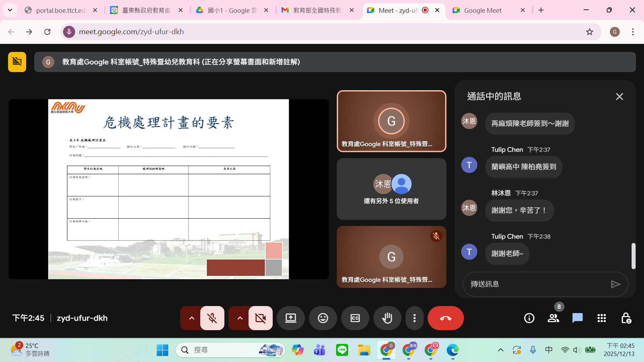Screen dimensions: 644x362
Task: Turn on closed captions
Action: point(355,318)
